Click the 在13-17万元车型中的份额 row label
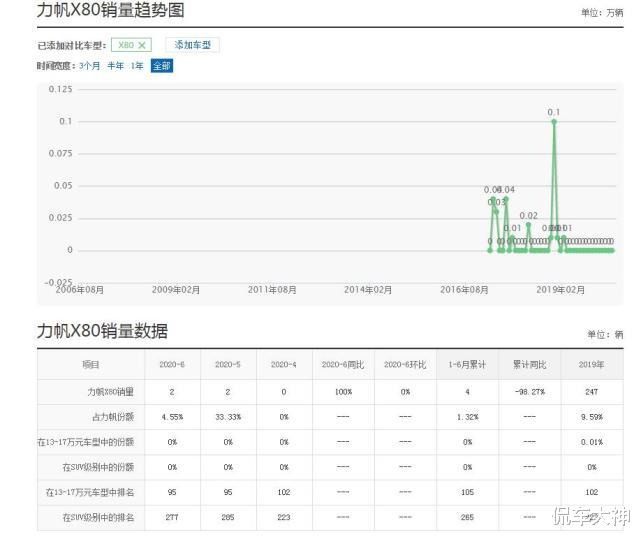641x539 pixels. click(86, 442)
